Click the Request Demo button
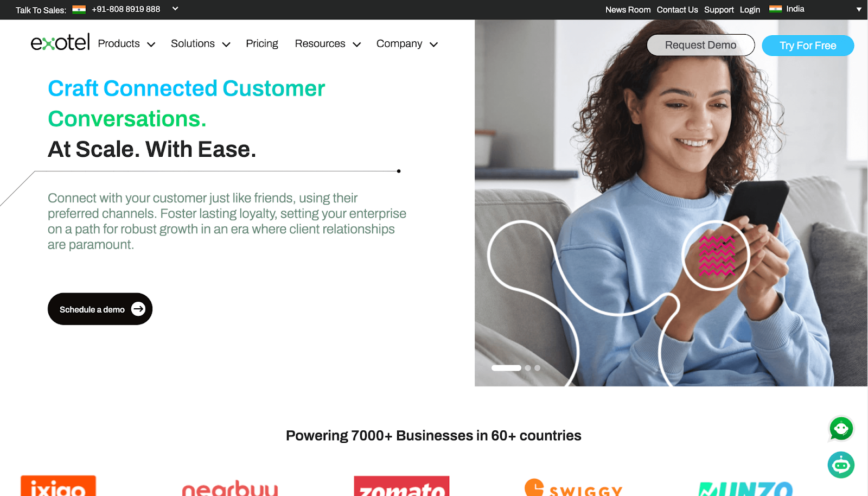The image size is (868, 496). coord(700,45)
